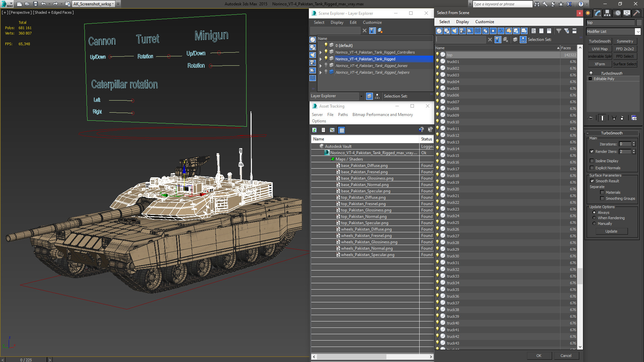The width and height of the screenshot is (644, 362).
Task: Click the object color swatch beside name
Action: pos(639,22)
